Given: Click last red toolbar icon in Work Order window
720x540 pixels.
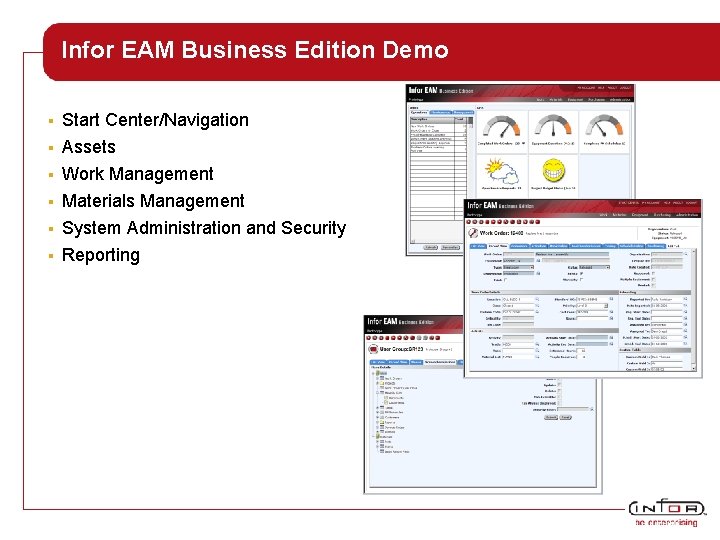Looking at the screenshot, I should (x=538, y=222).
